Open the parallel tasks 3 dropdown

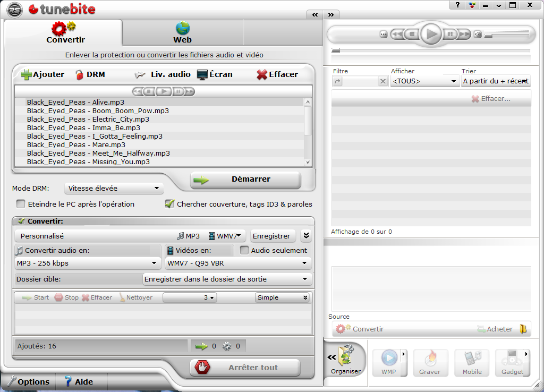point(190,297)
